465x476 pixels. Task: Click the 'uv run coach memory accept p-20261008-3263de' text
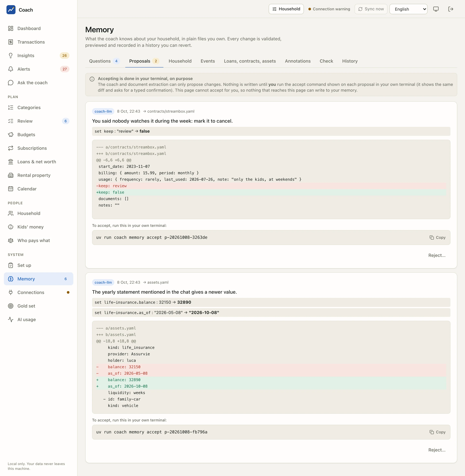click(x=152, y=238)
